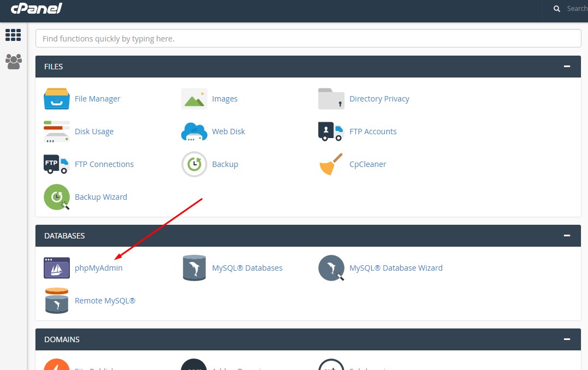This screenshot has height=370, width=588.
Task: Click the cPanel logo
Action: [x=37, y=9]
